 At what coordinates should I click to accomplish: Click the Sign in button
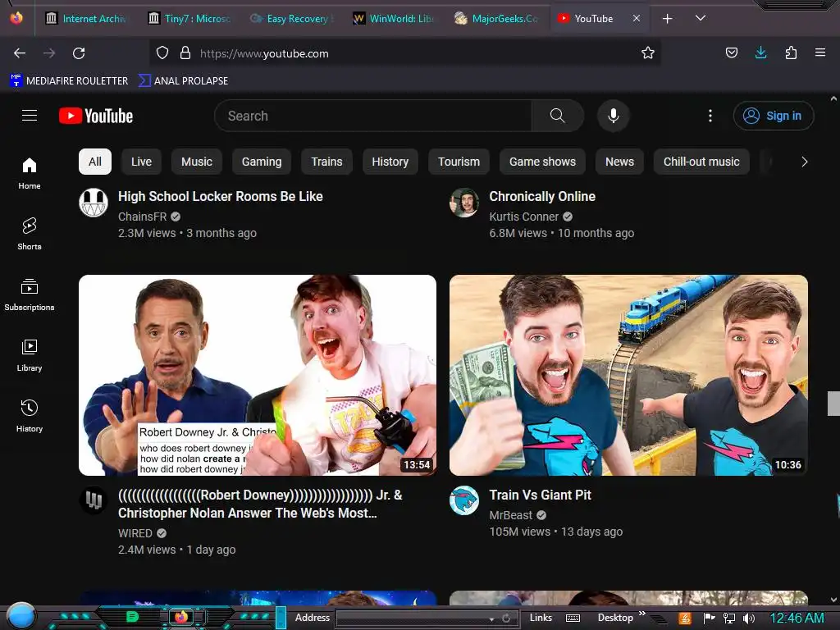[x=773, y=116]
